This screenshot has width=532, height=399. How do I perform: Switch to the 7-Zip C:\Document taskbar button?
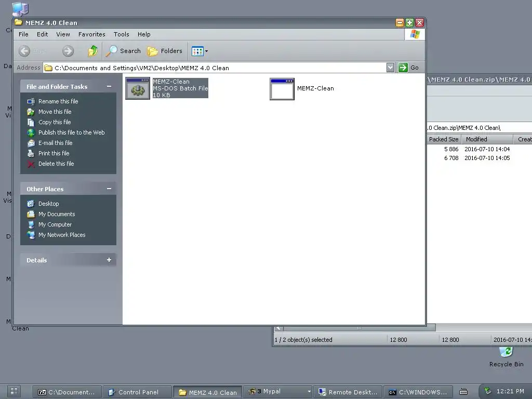click(67, 392)
